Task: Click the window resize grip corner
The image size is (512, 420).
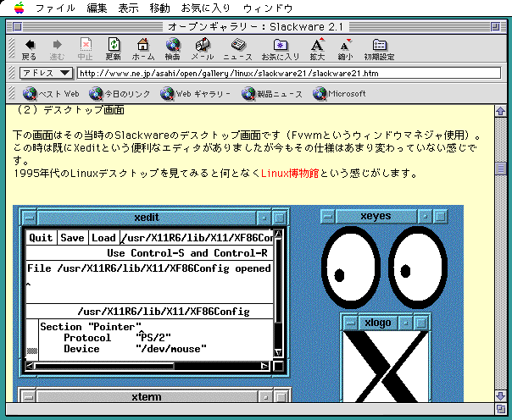Action: coord(501,409)
